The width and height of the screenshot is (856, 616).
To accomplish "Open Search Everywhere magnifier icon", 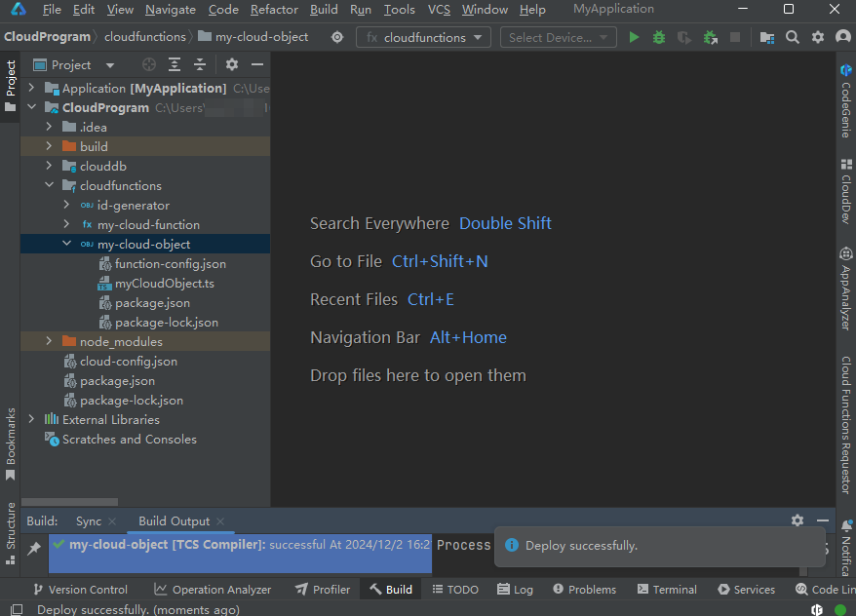I will [x=792, y=37].
